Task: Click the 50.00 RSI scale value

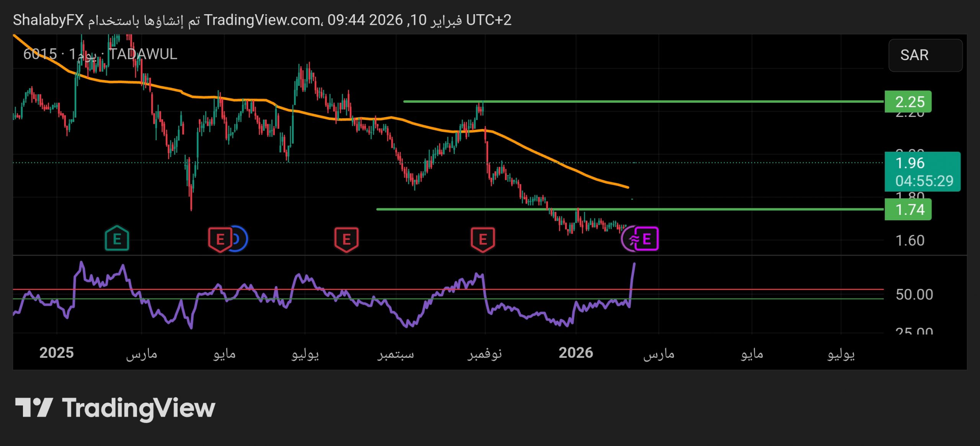Action: (x=914, y=295)
